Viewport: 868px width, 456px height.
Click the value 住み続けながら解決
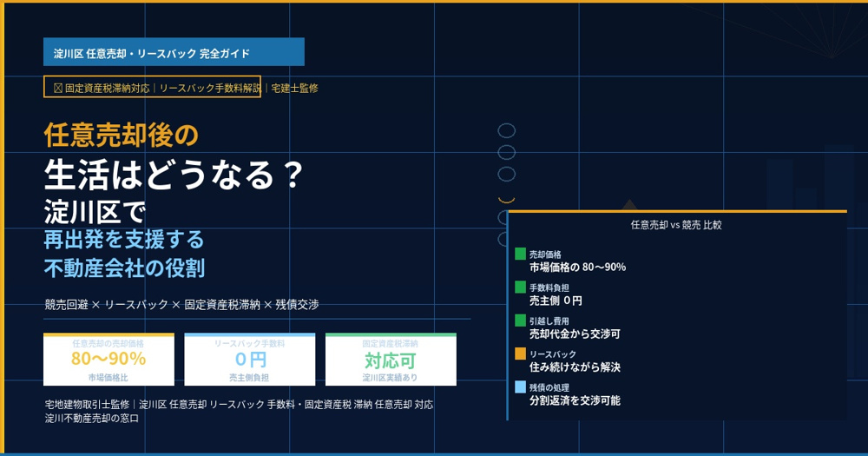tap(575, 367)
